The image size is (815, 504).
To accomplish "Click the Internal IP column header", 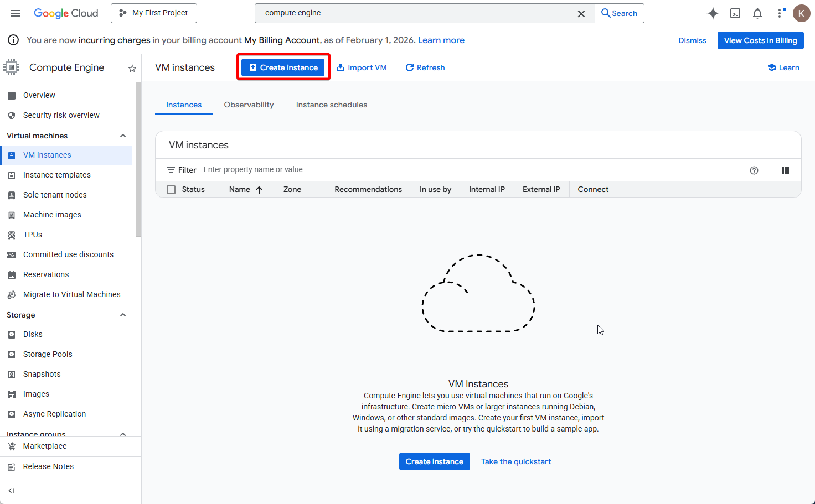I will tap(487, 190).
